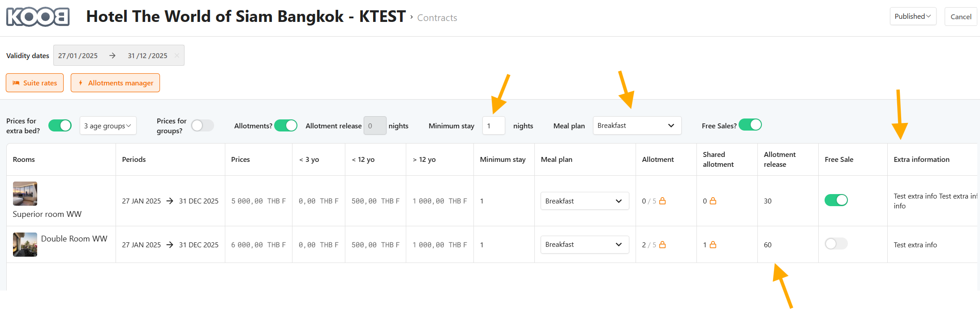Click the lock icon in Double Room allotment

click(662, 245)
